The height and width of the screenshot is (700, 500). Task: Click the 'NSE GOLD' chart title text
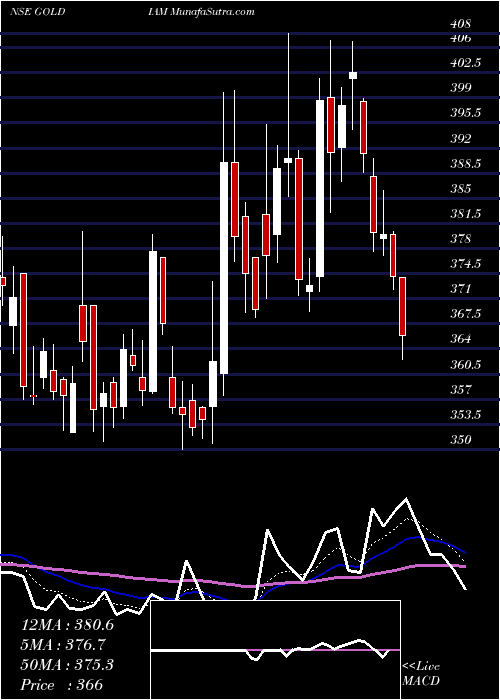tap(37, 12)
